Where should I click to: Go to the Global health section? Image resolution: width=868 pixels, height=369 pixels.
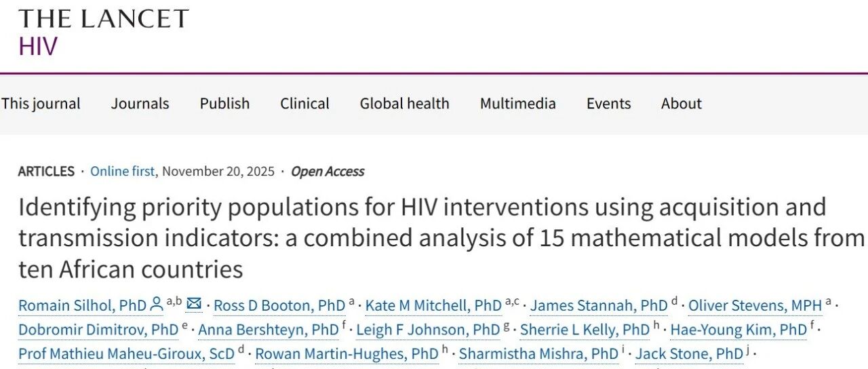(x=404, y=104)
